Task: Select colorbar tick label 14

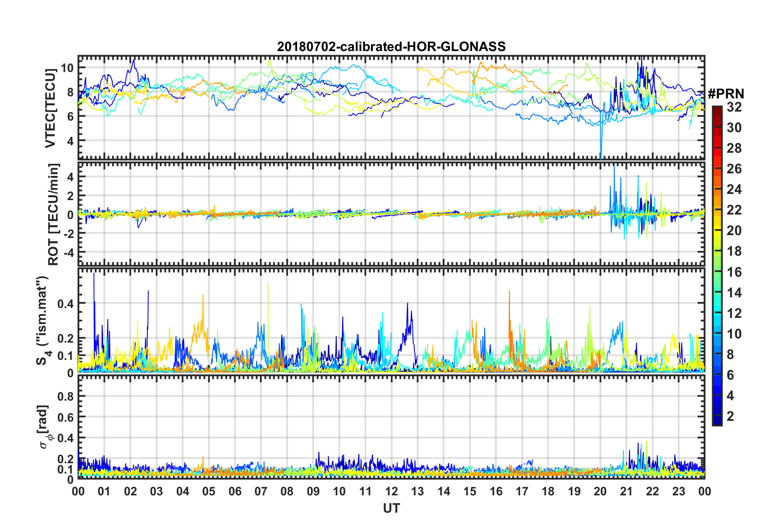Action: pyautogui.click(x=734, y=293)
